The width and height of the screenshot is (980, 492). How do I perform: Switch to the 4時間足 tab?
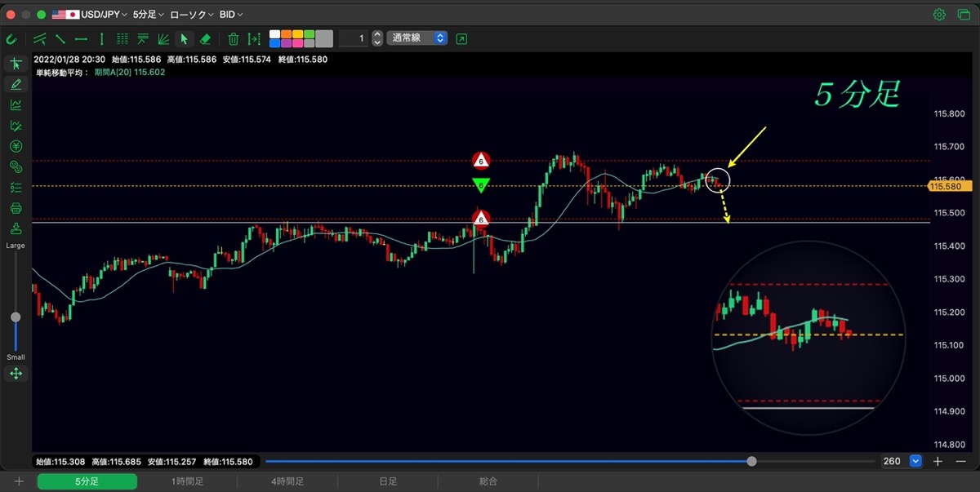(x=287, y=481)
